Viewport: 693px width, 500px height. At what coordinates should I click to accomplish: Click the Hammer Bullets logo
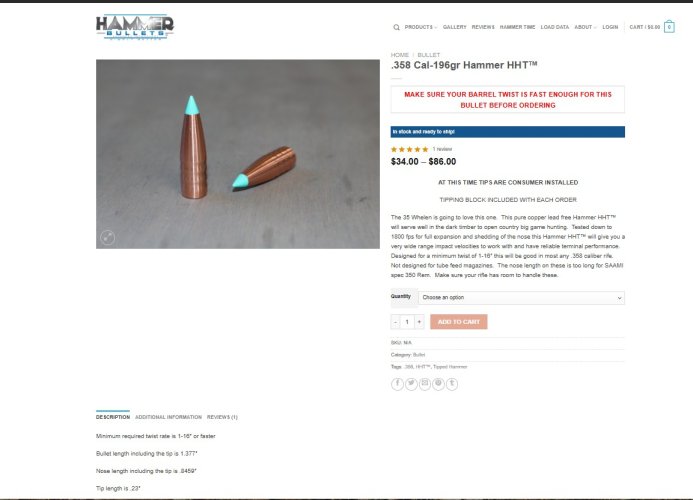point(135,27)
